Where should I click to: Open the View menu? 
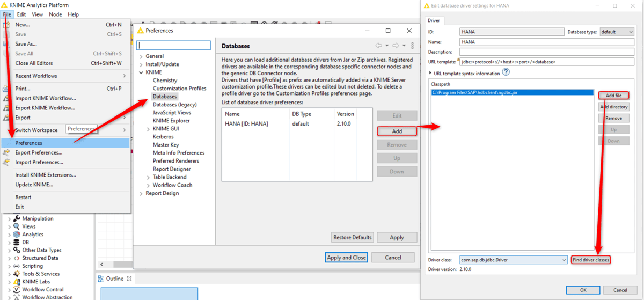pyautogui.click(x=38, y=14)
